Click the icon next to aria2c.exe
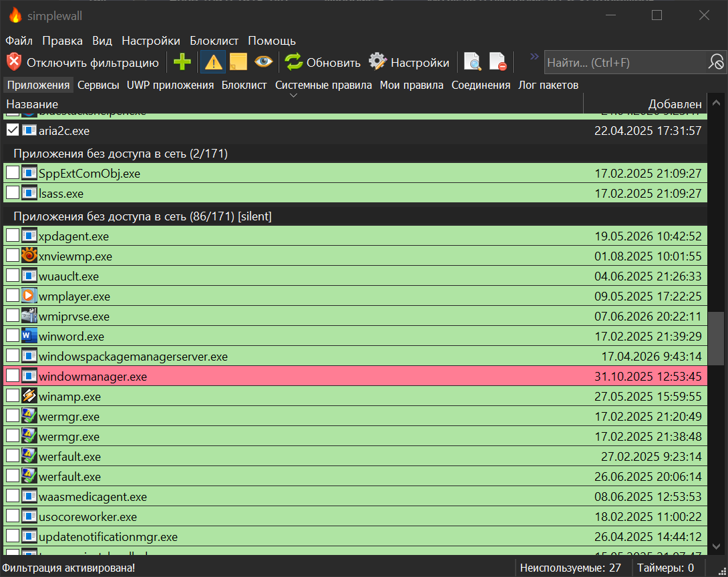This screenshot has height=577, width=728. pyautogui.click(x=29, y=130)
